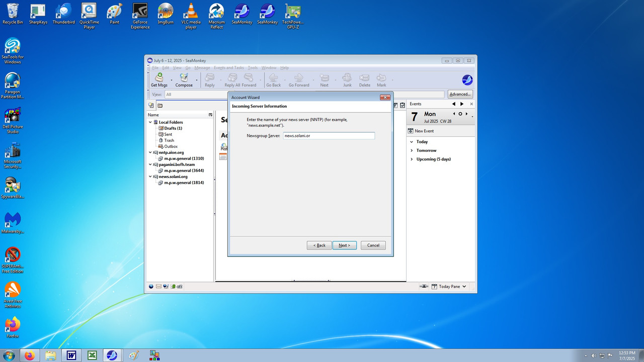The width and height of the screenshot is (644, 362).
Task: Select the Drafts (1) folder
Action: pos(173,128)
